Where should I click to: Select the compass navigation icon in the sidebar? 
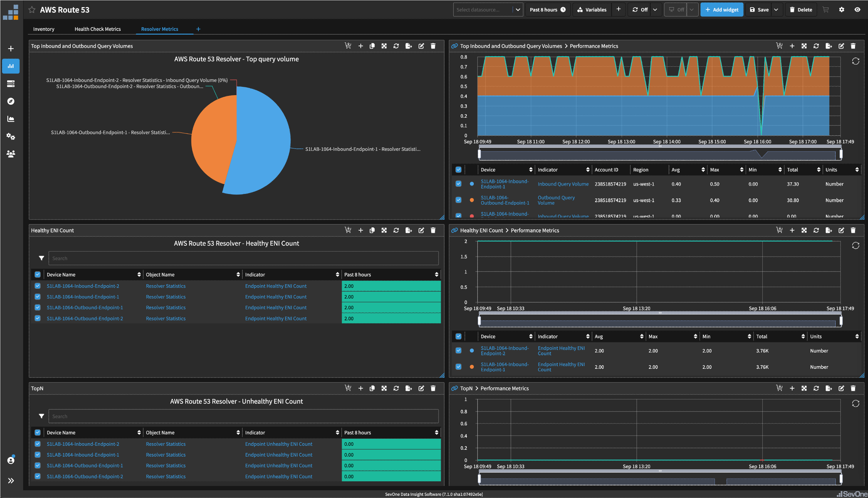tap(10, 101)
